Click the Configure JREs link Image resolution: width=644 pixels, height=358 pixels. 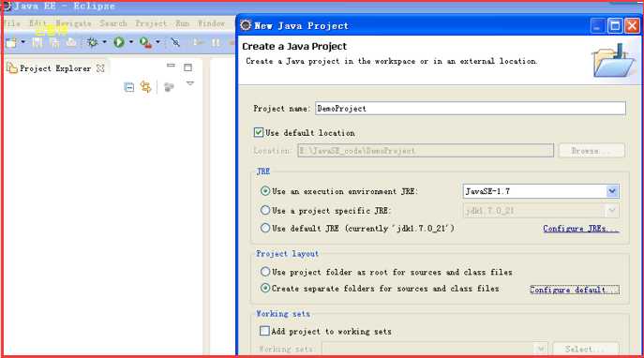pyautogui.click(x=580, y=229)
